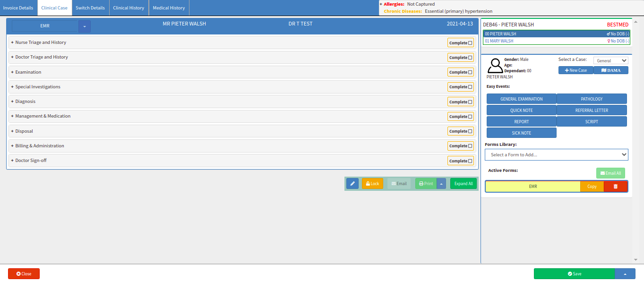Tick Complete for Management & Medication
The image size is (644, 281).
pyautogui.click(x=470, y=117)
